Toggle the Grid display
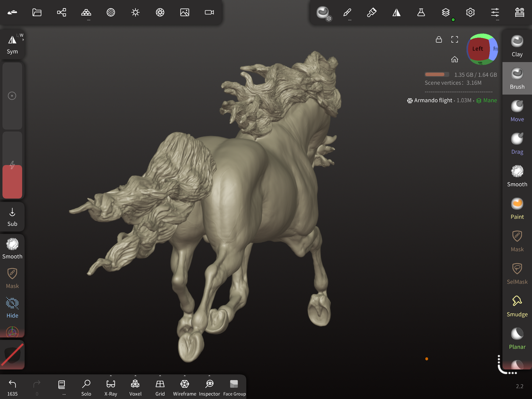The width and height of the screenshot is (532, 399). (160, 387)
